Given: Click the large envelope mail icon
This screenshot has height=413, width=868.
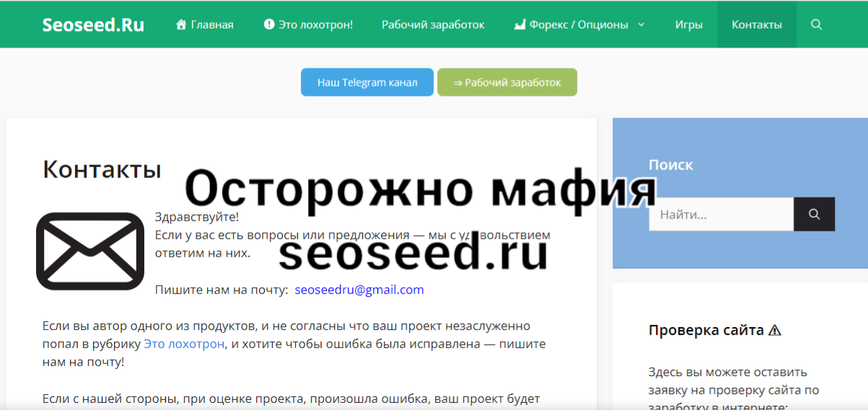Looking at the screenshot, I should 90,251.
